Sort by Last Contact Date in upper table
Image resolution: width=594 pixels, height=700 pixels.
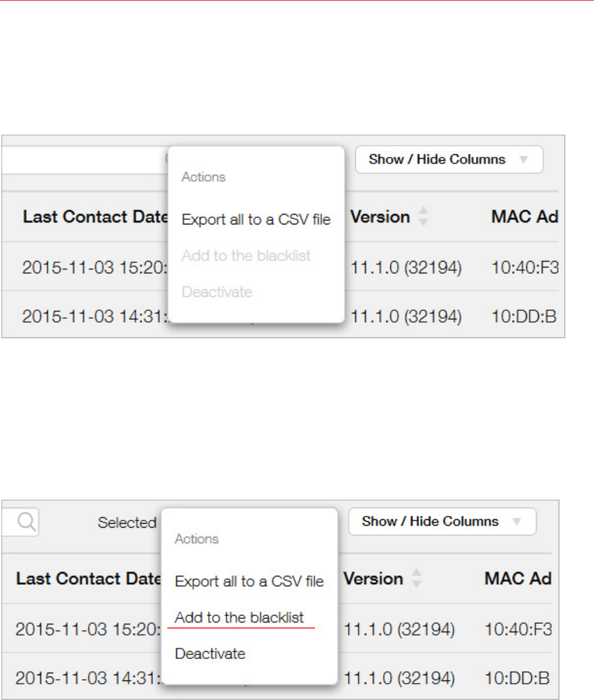click(x=95, y=217)
